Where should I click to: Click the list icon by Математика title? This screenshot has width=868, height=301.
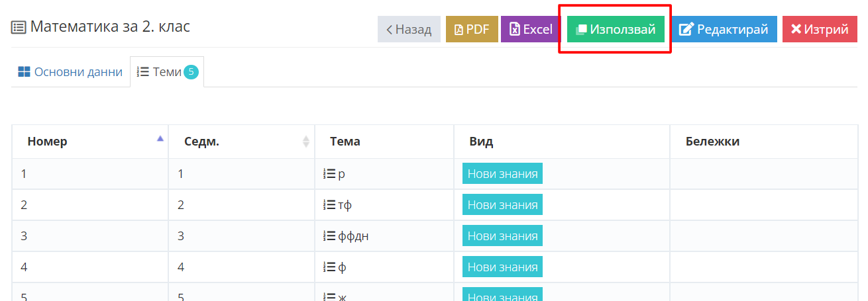[19, 28]
